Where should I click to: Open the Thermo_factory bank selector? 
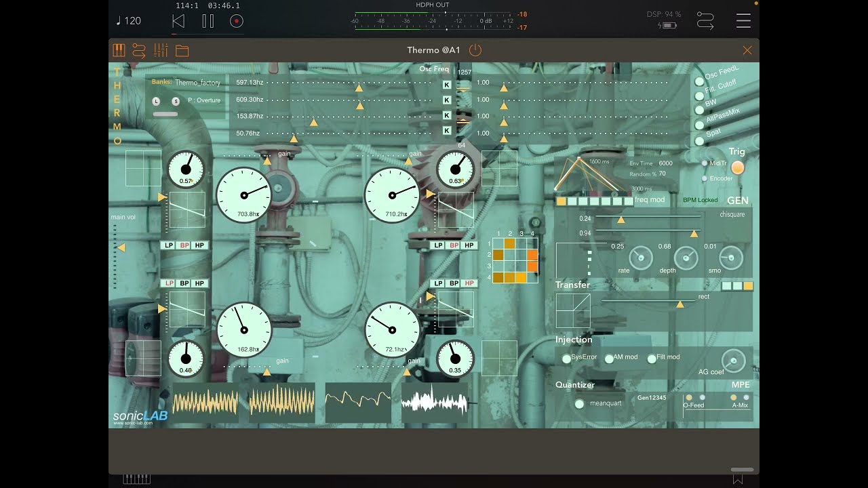[197, 83]
